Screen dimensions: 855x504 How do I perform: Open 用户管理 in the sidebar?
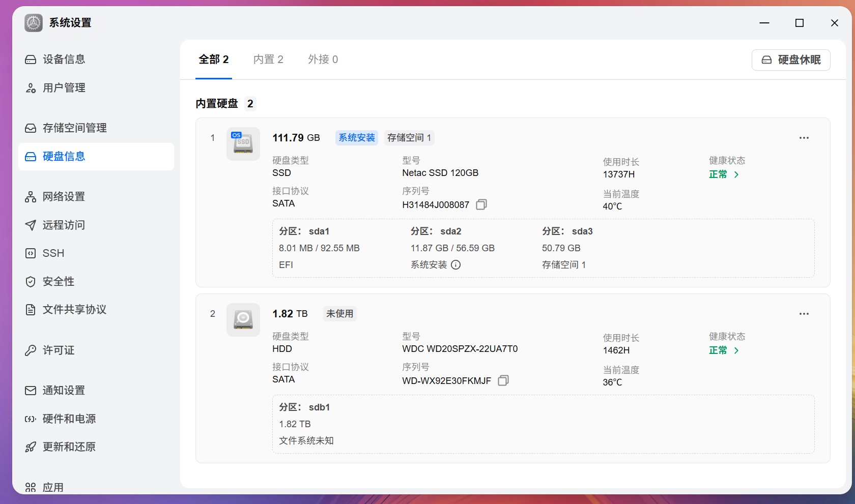(x=96, y=88)
